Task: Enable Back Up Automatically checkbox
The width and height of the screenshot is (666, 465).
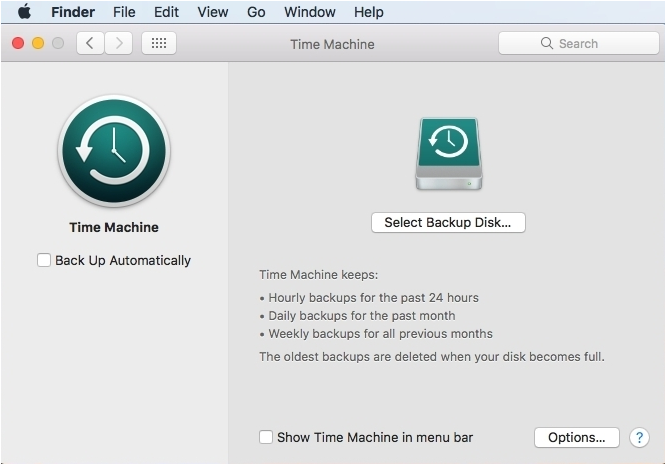Action: (44, 260)
